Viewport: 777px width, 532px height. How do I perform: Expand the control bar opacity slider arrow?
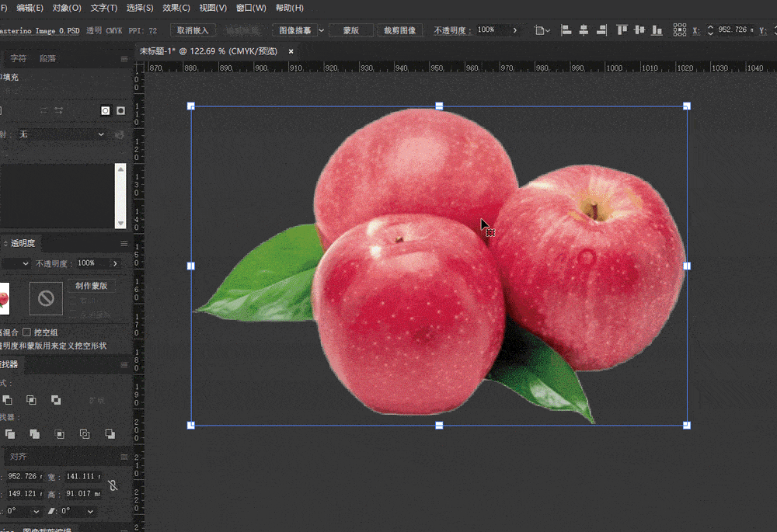click(x=515, y=30)
